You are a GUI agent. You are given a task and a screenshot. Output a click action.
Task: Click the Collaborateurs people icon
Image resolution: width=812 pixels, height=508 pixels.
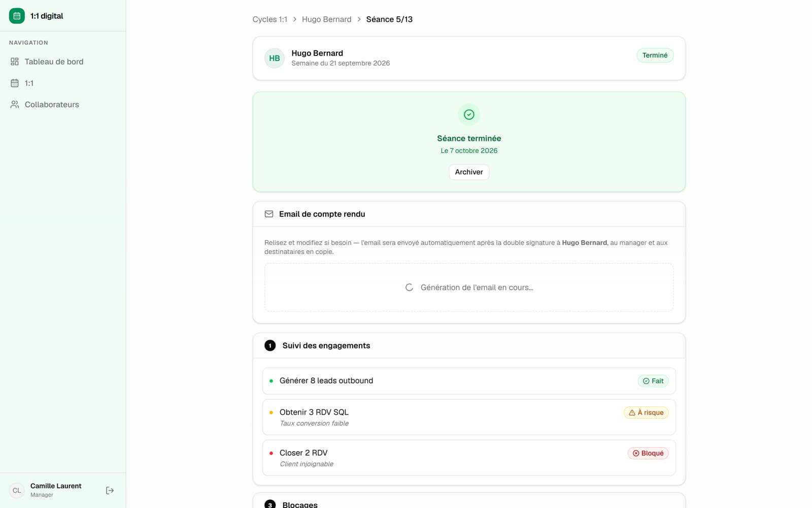15,105
